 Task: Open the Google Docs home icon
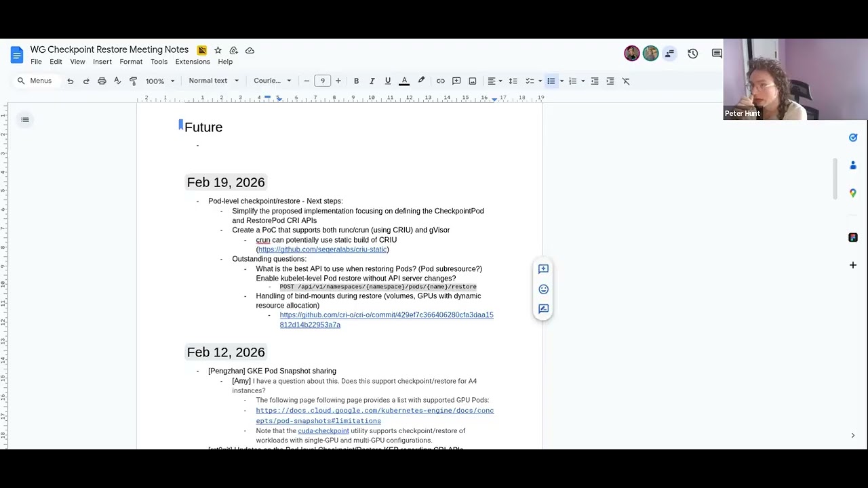pyautogui.click(x=17, y=55)
